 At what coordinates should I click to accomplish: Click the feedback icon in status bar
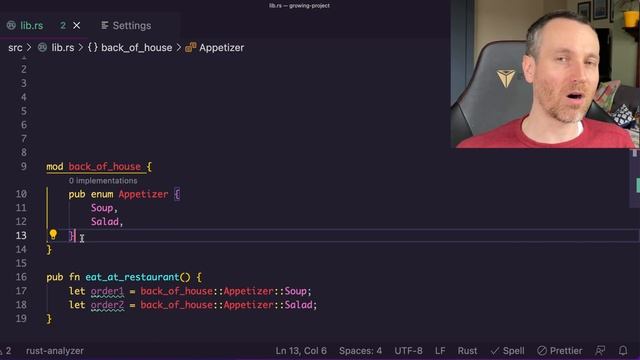pos(600,351)
